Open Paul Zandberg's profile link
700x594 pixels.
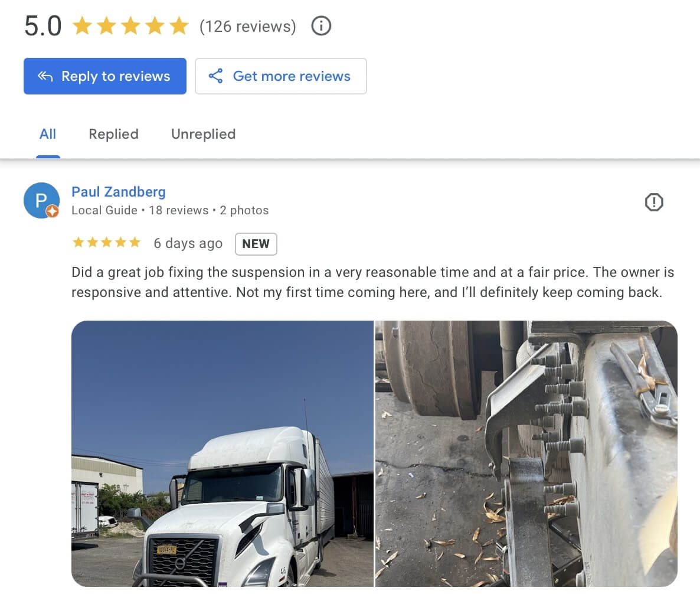pos(118,191)
